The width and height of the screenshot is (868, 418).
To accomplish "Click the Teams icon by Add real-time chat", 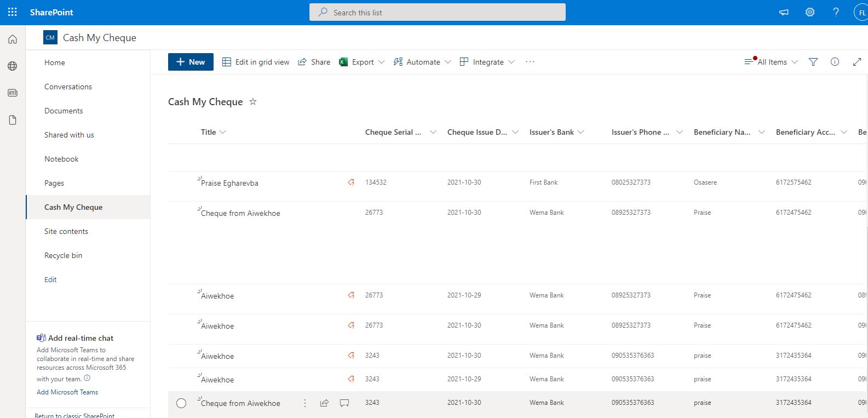I will click(x=41, y=338).
